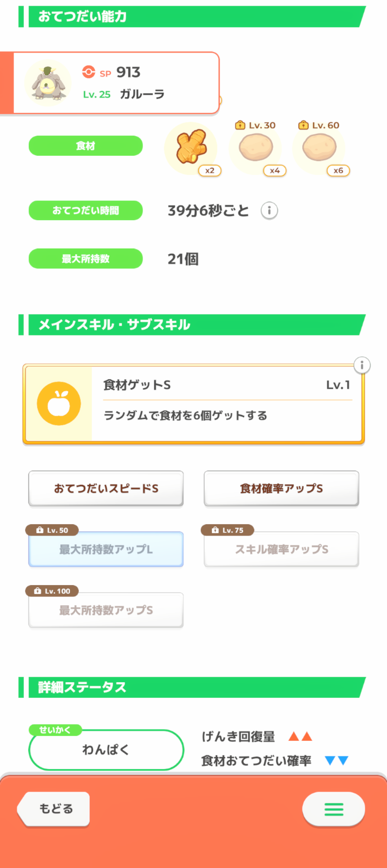Tap locked スキル確率アップS sub skill
387x868 pixels.
click(x=281, y=549)
